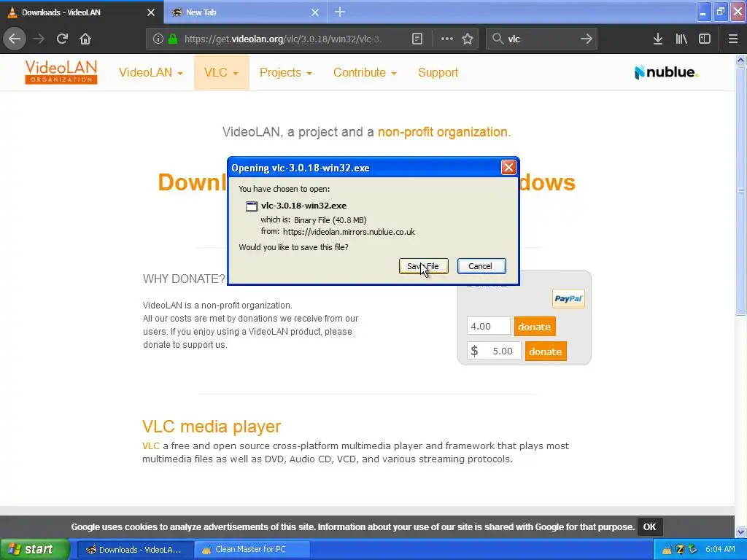747x560 pixels.
Task: Switch to Clean Master for PC taskbar item
Action: pyautogui.click(x=252, y=550)
